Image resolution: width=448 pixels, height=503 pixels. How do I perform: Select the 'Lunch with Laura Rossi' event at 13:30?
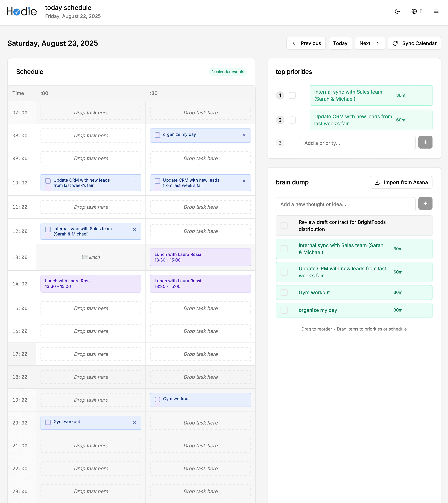click(x=200, y=257)
